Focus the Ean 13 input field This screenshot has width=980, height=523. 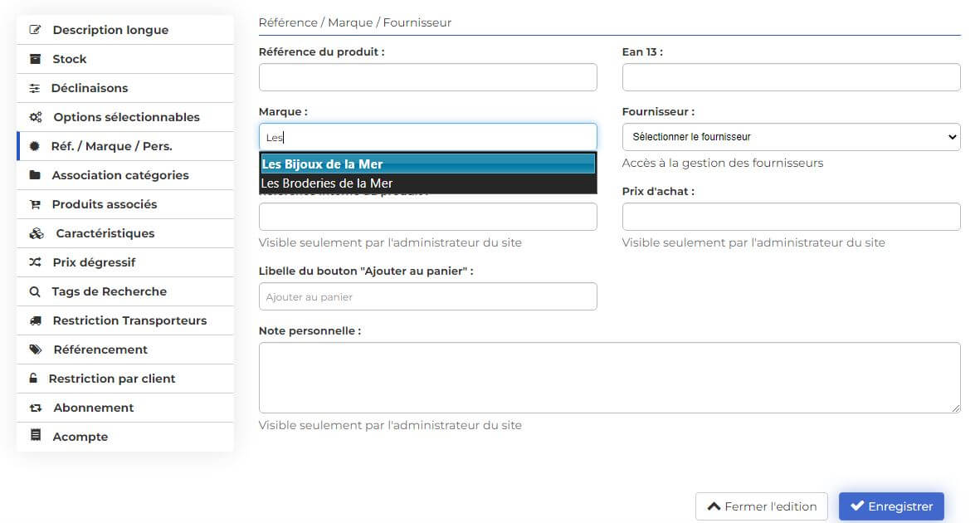(791, 77)
